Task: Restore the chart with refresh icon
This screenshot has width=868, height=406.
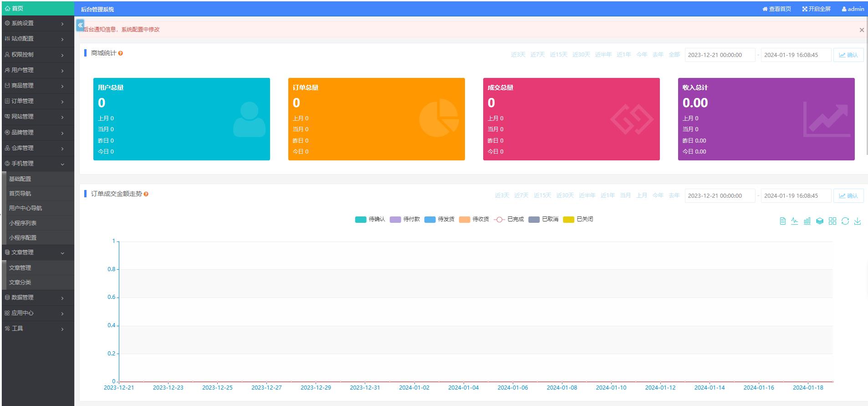Action: click(845, 221)
